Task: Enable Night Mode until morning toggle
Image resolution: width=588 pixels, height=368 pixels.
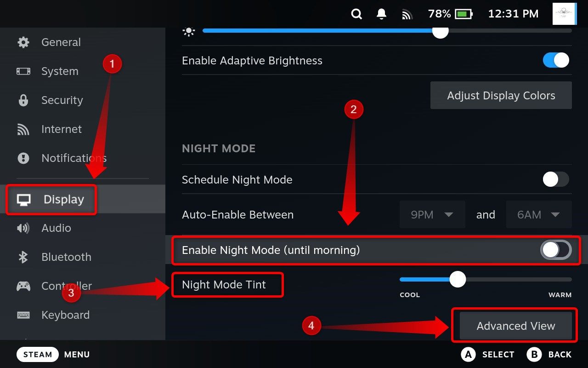Action: tap(556, 250)
